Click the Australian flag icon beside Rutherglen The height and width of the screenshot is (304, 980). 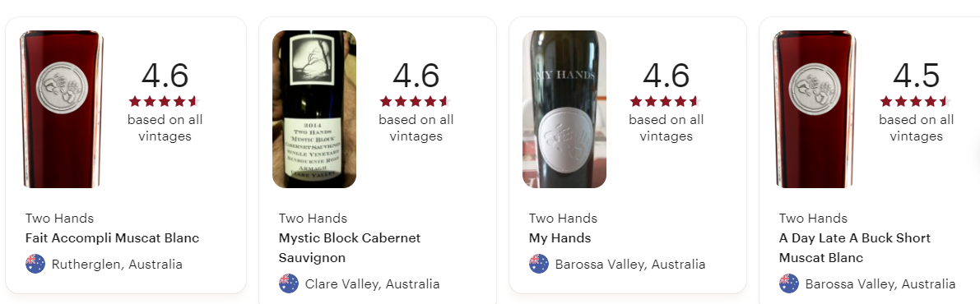point(35,264)
